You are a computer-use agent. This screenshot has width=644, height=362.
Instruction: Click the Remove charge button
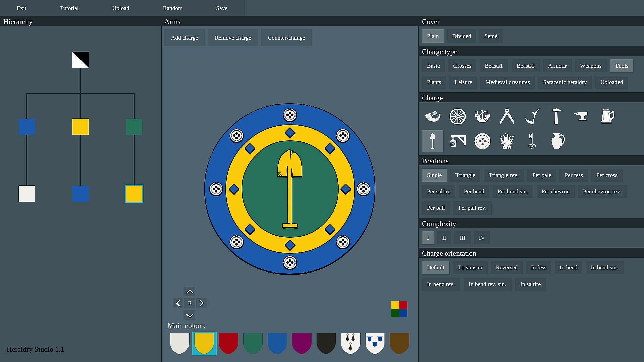point(233,38)
